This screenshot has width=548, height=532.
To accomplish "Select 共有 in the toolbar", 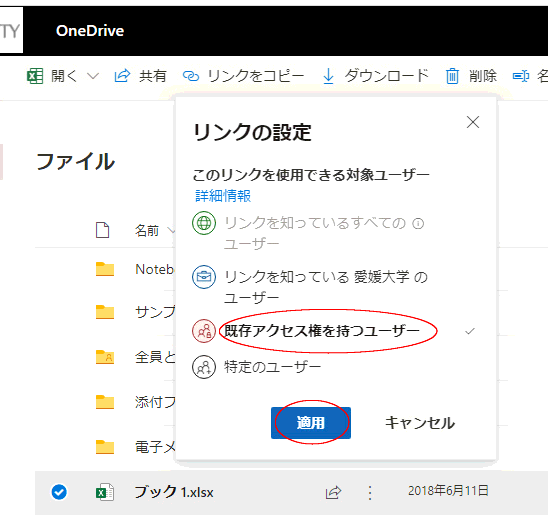I will click(x=153, y=76).
